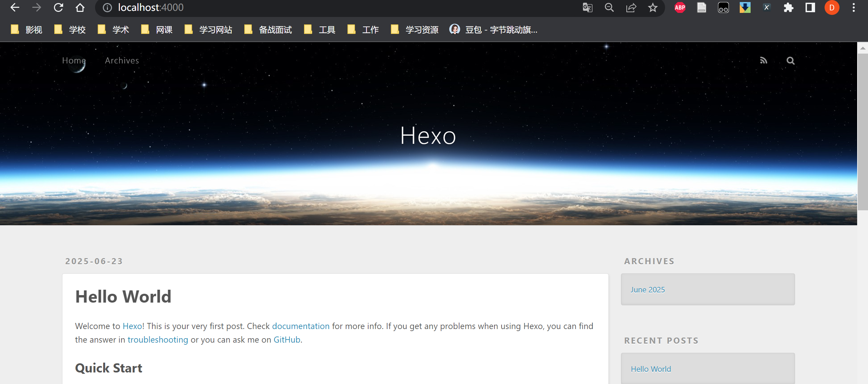Click the zoom magnifier icon in address bar
This screenshot has height=384, width=868.
click(609, 7)
